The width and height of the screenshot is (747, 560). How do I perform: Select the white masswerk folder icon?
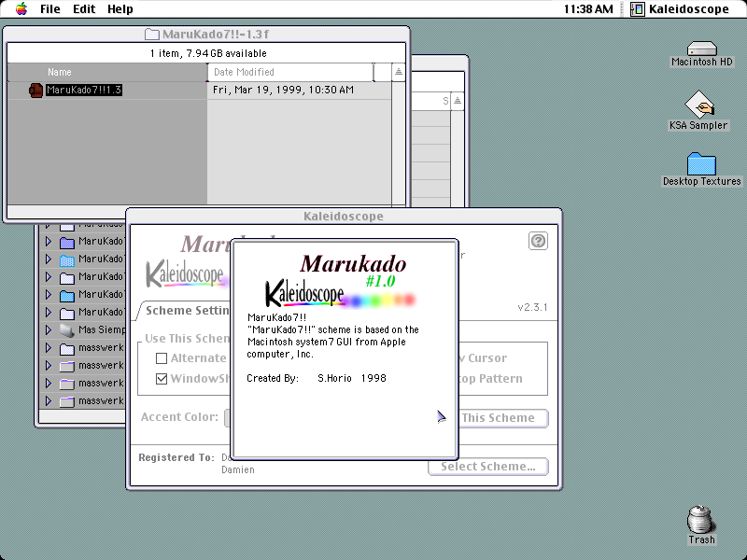(67, 348)
